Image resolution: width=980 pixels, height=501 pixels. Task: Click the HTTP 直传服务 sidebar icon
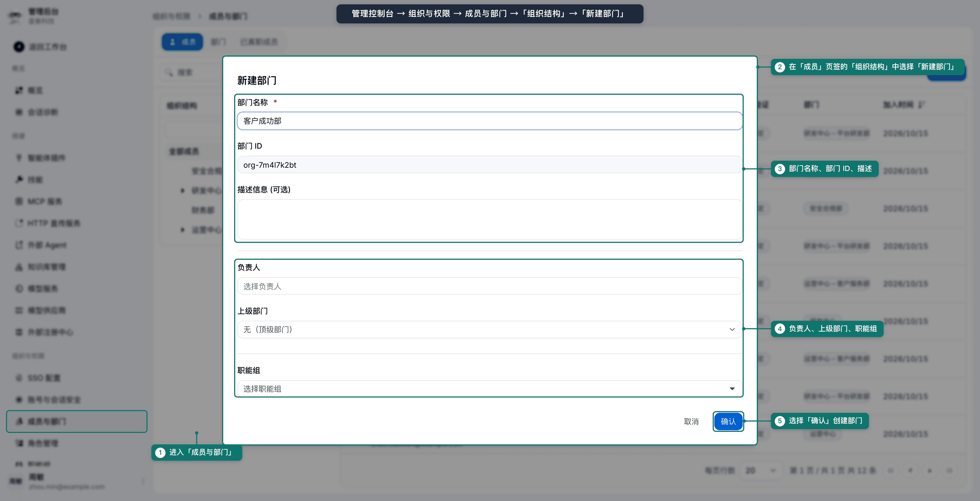(19, 223)
